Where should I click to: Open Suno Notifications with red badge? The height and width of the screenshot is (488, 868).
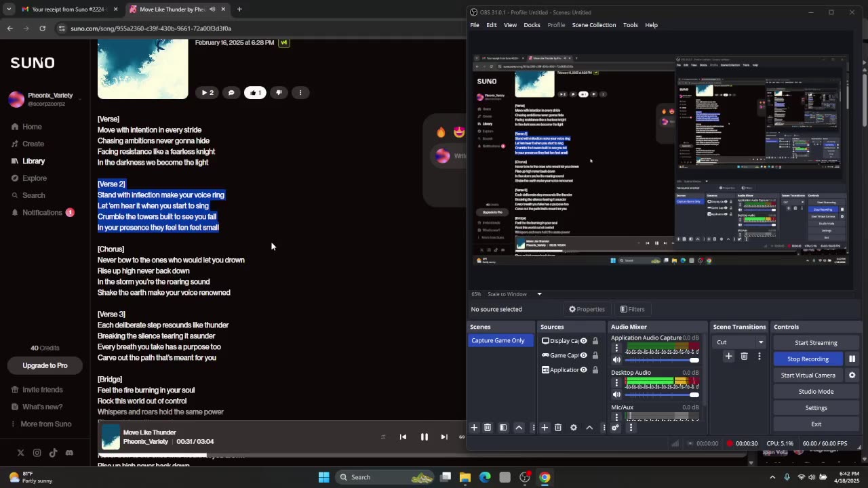(42, 212)
